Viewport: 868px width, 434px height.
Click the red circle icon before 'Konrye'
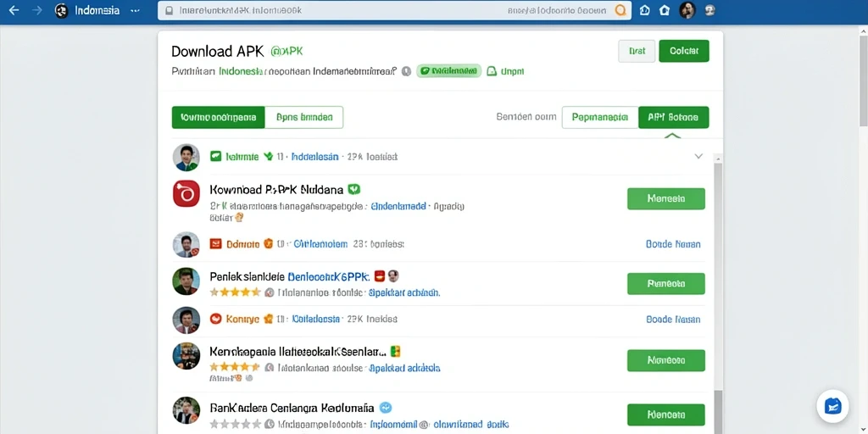[216, 319]
